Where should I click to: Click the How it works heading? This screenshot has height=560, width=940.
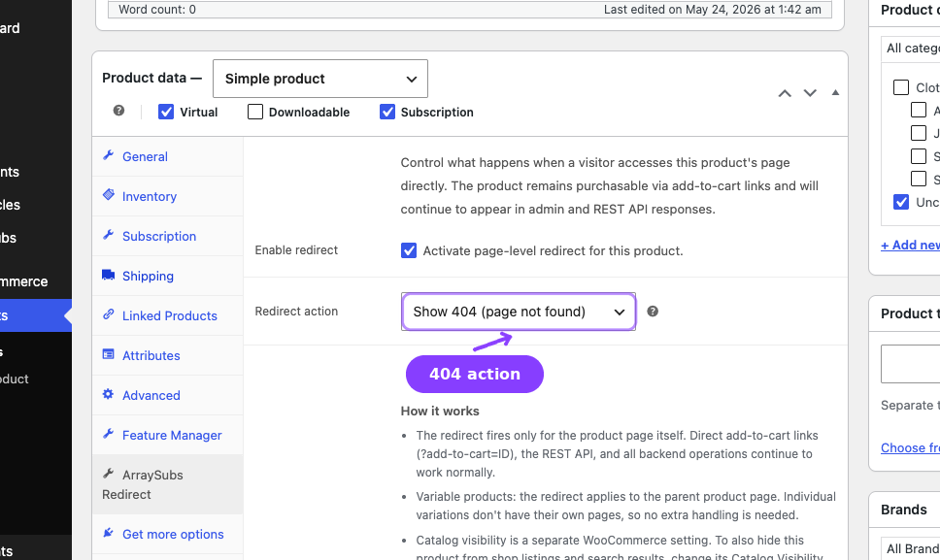(440, 411)
